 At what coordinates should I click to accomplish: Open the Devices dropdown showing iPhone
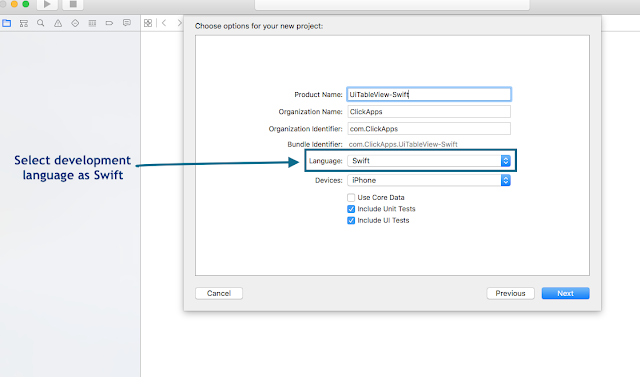429,180
